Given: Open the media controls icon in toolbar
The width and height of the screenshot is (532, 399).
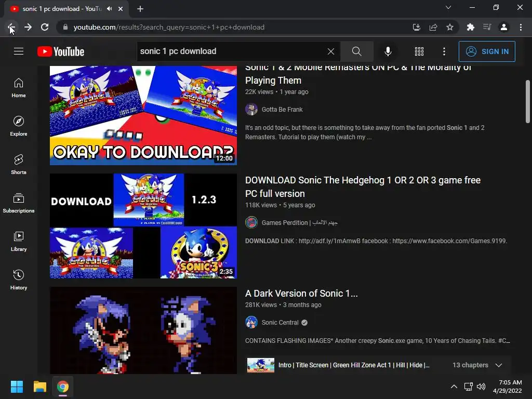Looking at the screenshot, I should tap(487, 27).
